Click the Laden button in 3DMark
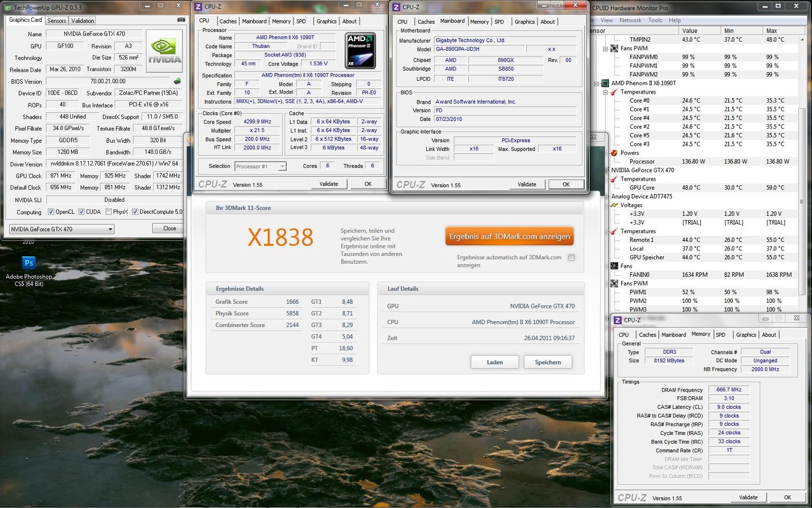The width and height of the screenshot is (812, 508). [495, 362]
